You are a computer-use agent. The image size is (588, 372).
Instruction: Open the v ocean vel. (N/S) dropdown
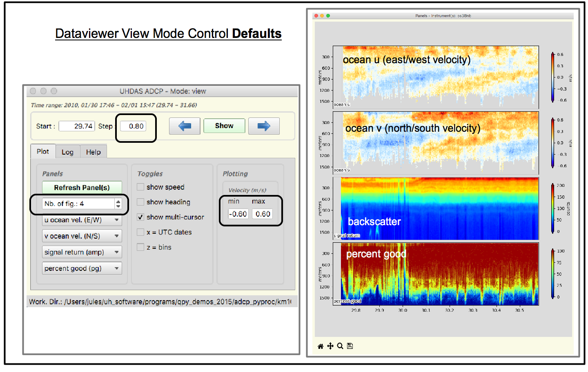coord(82,236)
